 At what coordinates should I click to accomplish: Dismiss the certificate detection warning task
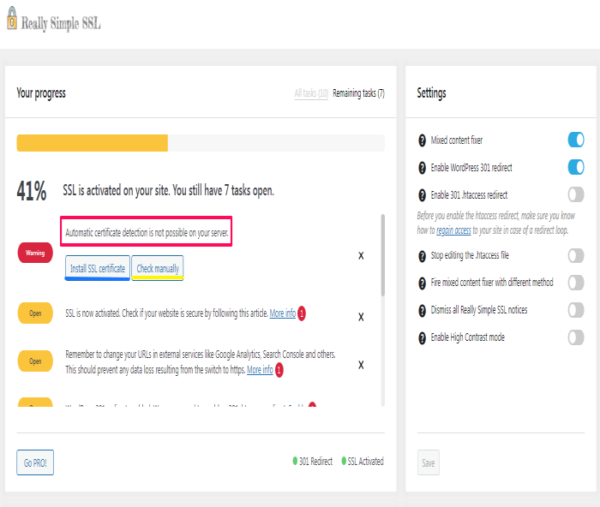click(360, 256)
